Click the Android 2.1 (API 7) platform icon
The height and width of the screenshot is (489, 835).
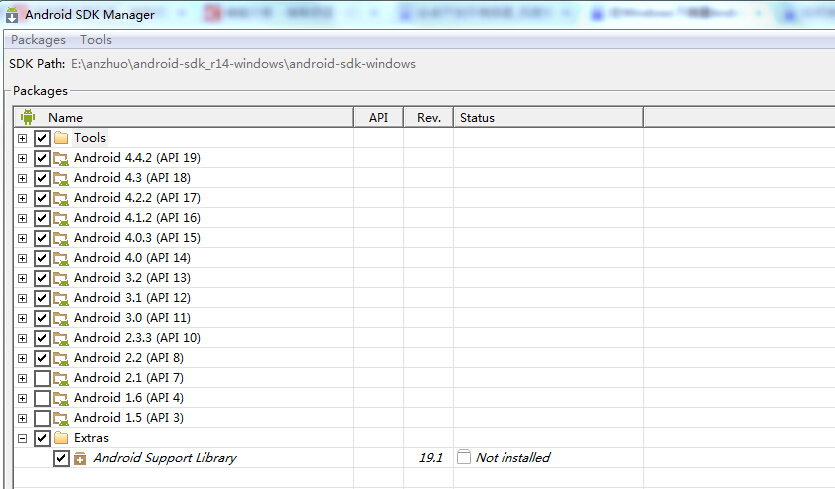tap(61, 378)
